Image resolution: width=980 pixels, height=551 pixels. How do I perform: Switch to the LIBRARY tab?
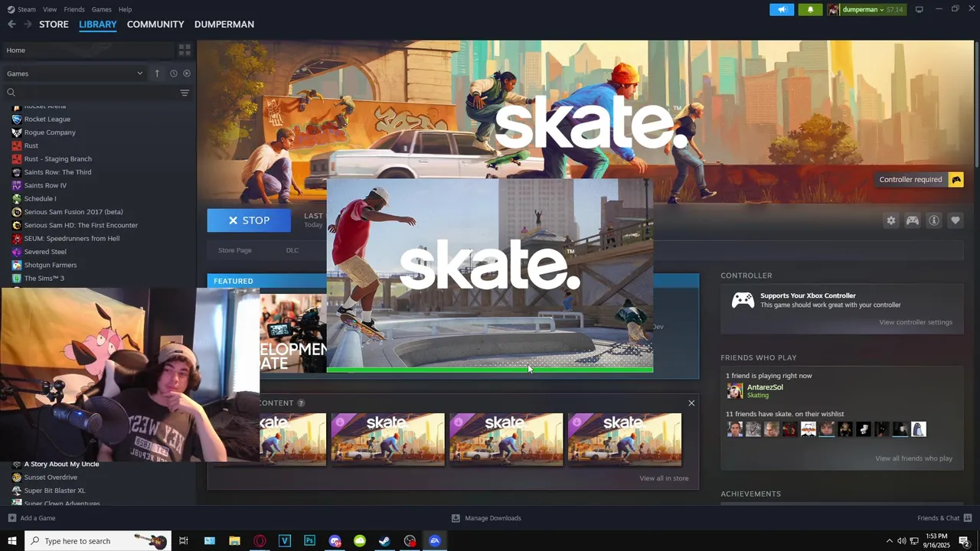coord(98,24)
